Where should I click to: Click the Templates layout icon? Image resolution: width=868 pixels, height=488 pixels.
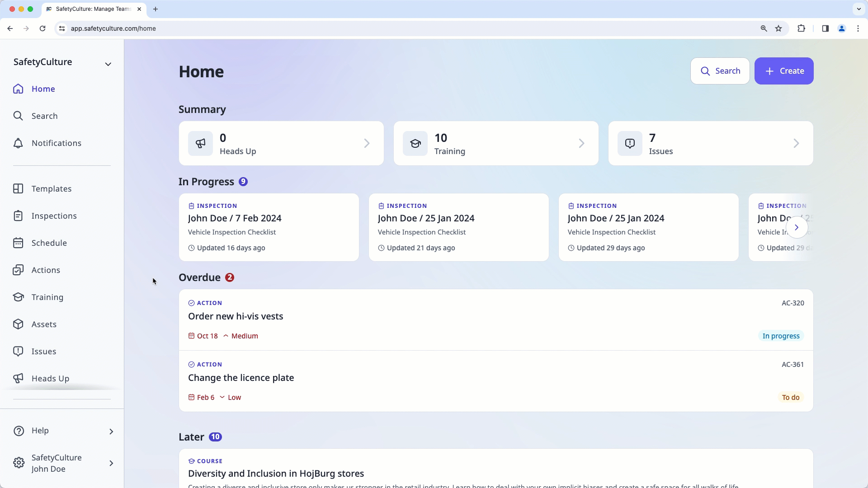18,189
